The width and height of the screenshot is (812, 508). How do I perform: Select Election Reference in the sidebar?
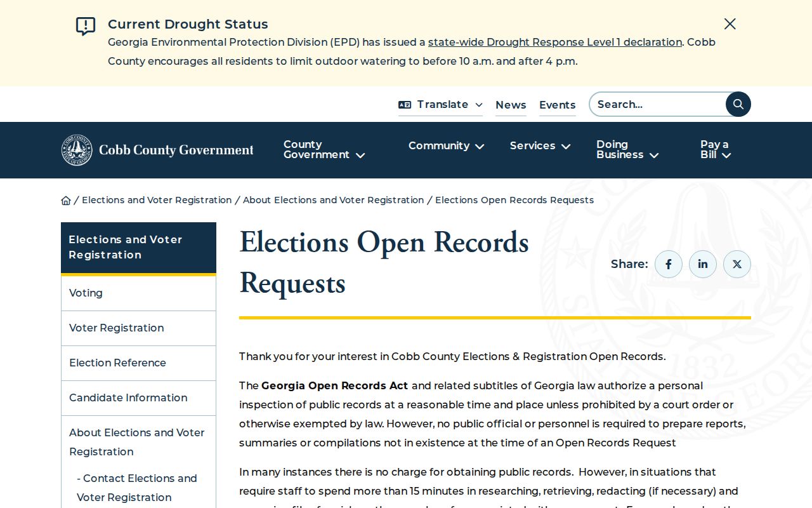click(138, 363)
